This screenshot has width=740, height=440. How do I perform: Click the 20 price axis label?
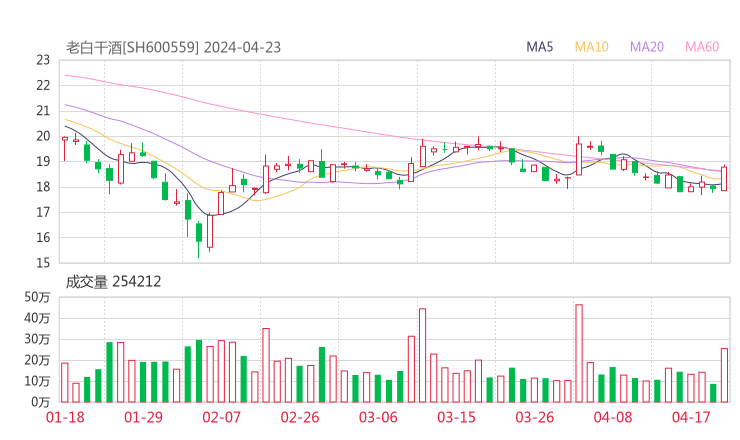click(43, 136)
